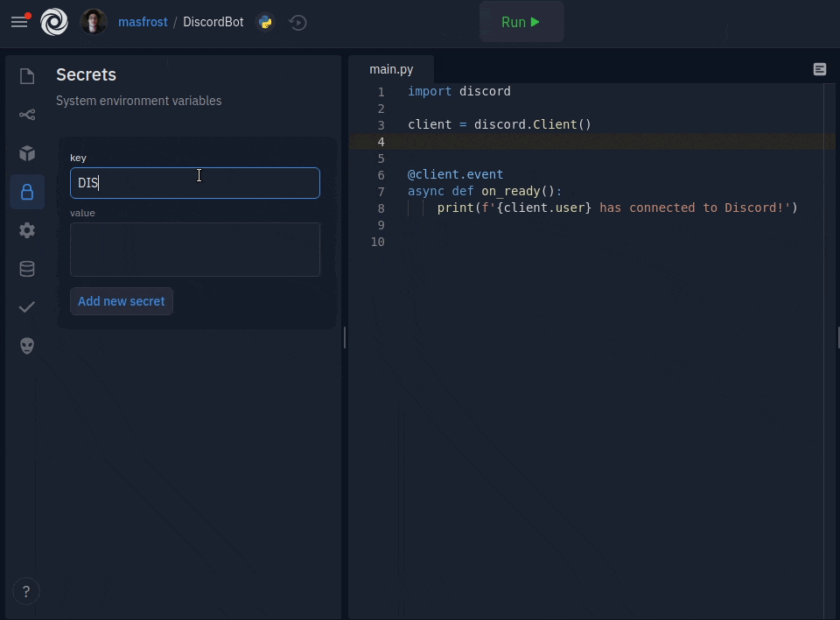840x620 pixels.
Task: Open the run history icon
Action: tap(298, 22)
